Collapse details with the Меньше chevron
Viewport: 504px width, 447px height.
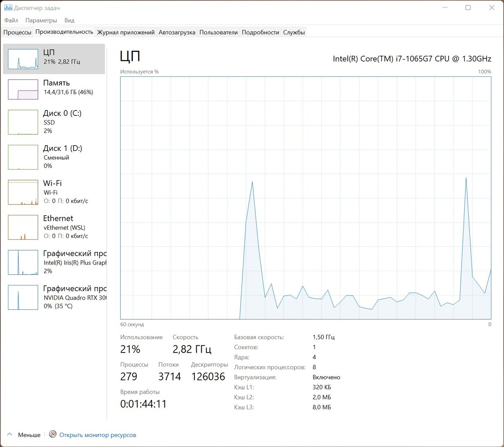[10, 434]
